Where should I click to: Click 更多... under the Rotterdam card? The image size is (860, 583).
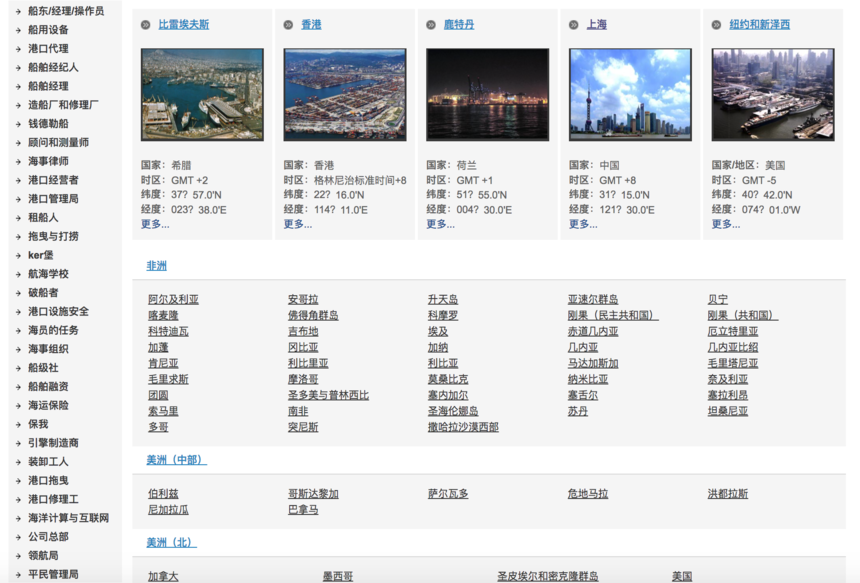(440, 224)
